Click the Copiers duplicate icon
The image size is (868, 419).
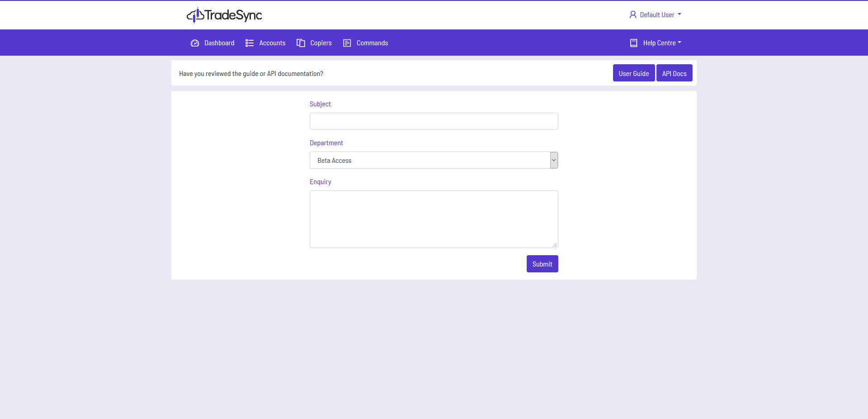(x=301, y=43)
